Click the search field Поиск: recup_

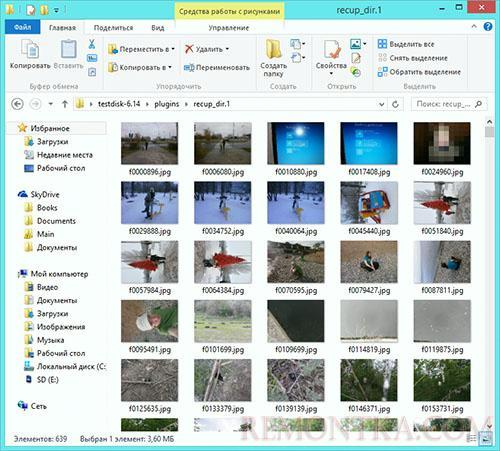point(449,104)
